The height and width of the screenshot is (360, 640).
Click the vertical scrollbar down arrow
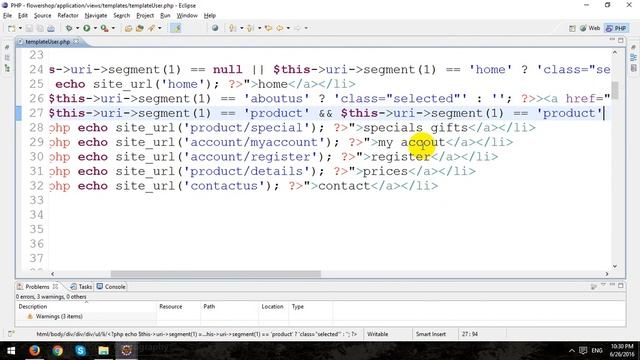coord(615,266)
